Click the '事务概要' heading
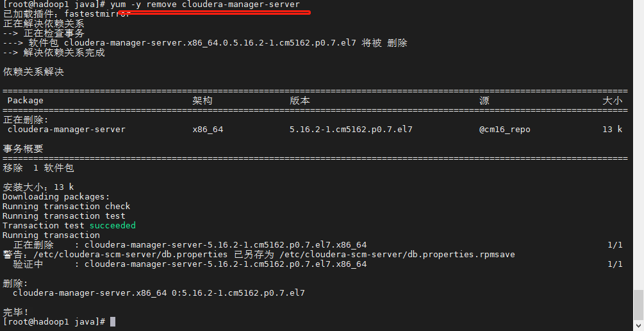This screenshot has width=644, height=331. (23, 148)
